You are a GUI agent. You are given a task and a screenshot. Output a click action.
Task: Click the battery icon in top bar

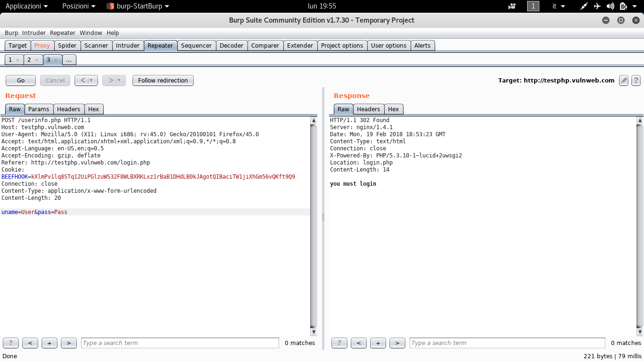point(623,6)
